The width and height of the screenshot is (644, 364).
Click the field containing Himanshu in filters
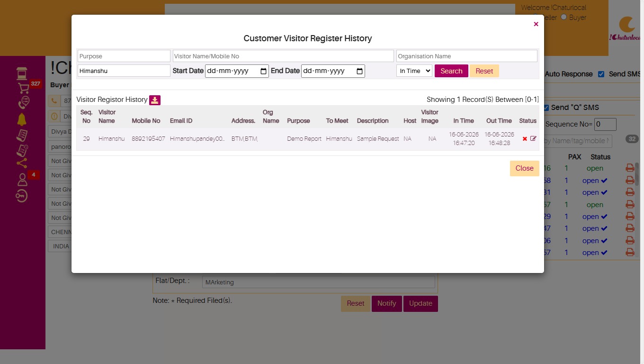click(124, 71)
